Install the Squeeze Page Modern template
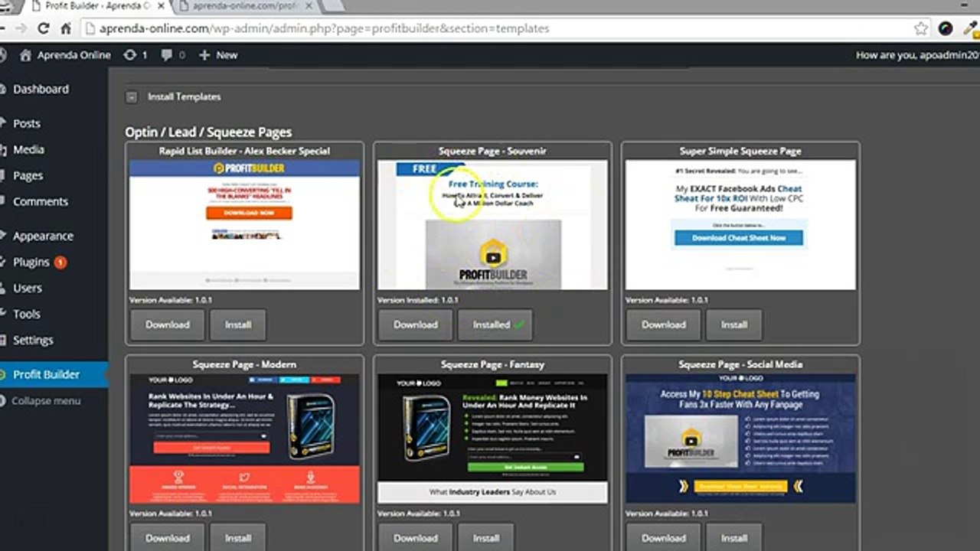Image resolution: width=980 pixels, height=551 pixels. [238, 537]
